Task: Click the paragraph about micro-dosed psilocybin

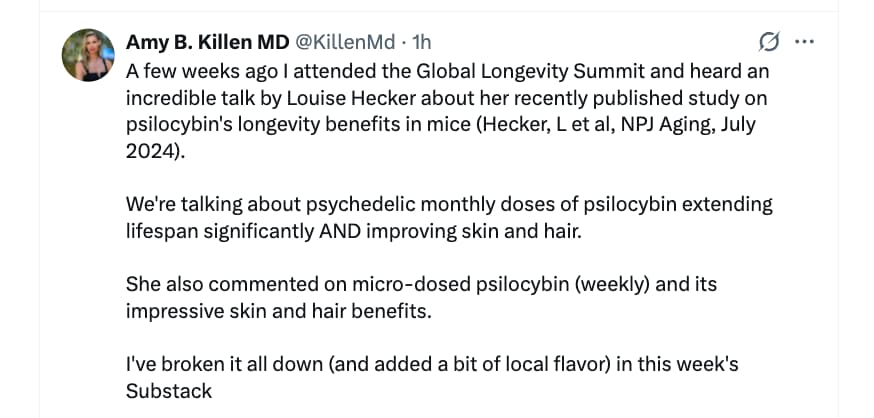Action: [x=421, y=297]
